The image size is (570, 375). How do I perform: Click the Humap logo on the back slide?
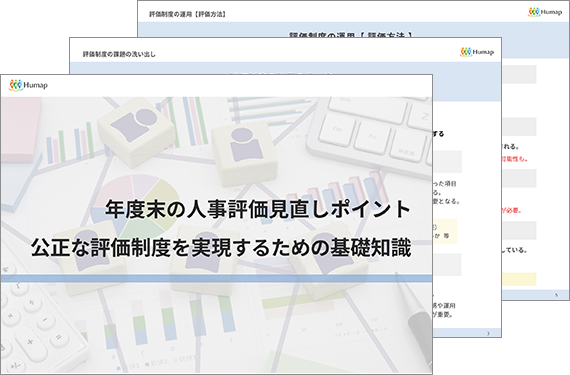pyautogui.click(x=545, y=12)
